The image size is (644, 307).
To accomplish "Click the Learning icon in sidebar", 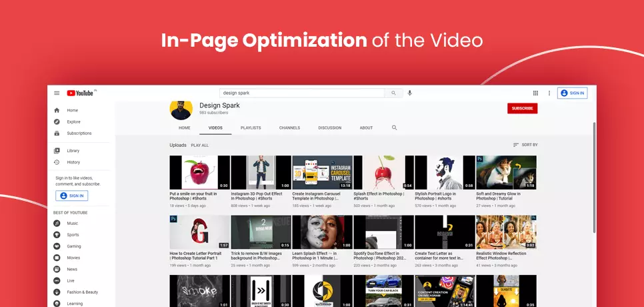I will click(57, 303).
